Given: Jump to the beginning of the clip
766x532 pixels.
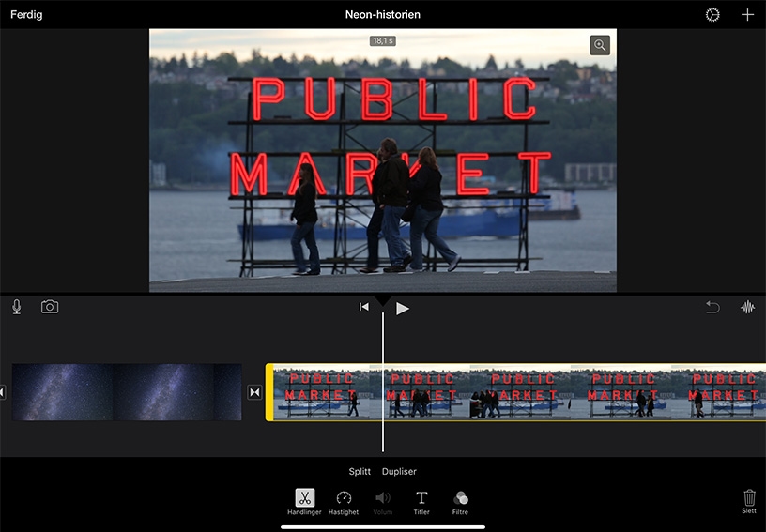Looking at the screenshot, I should 364,307.
